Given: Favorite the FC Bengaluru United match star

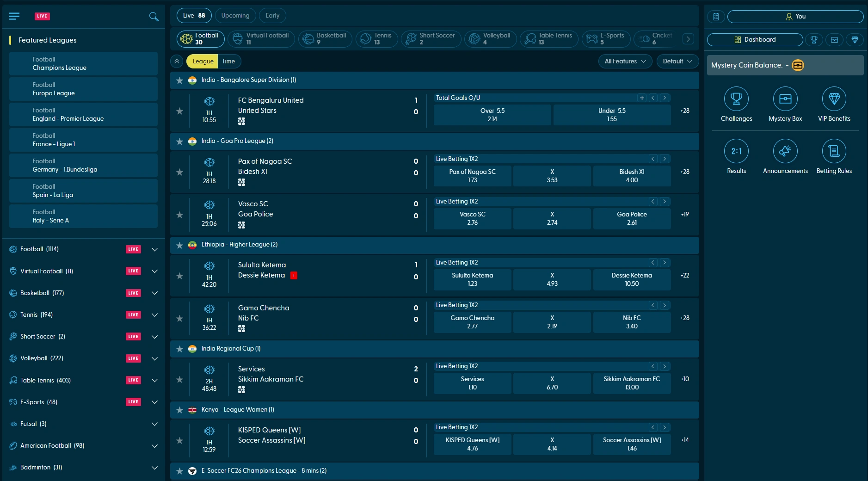Looking at the screenshot, I should coord(180,111).
